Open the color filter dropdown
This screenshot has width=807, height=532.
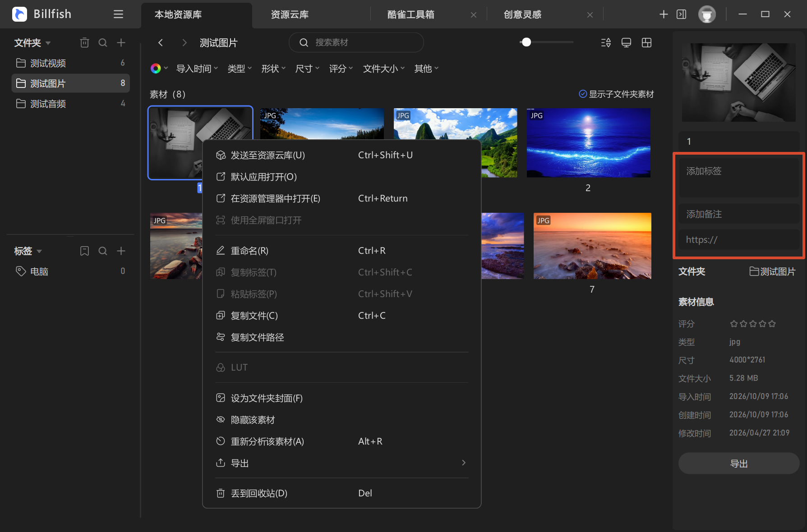(159, 69)
